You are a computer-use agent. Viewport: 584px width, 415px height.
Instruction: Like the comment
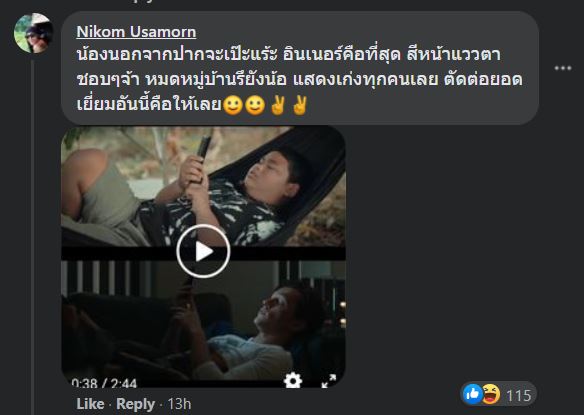pos(90,404)
